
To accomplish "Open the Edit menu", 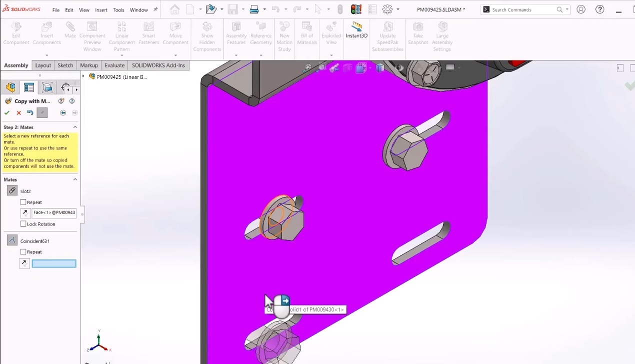I will point(69,10).
